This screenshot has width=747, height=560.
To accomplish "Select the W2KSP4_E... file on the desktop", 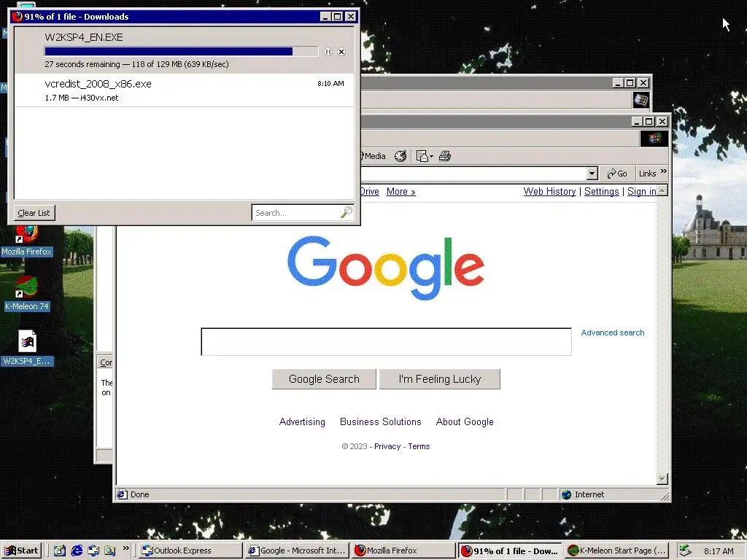I will [27, 348].
